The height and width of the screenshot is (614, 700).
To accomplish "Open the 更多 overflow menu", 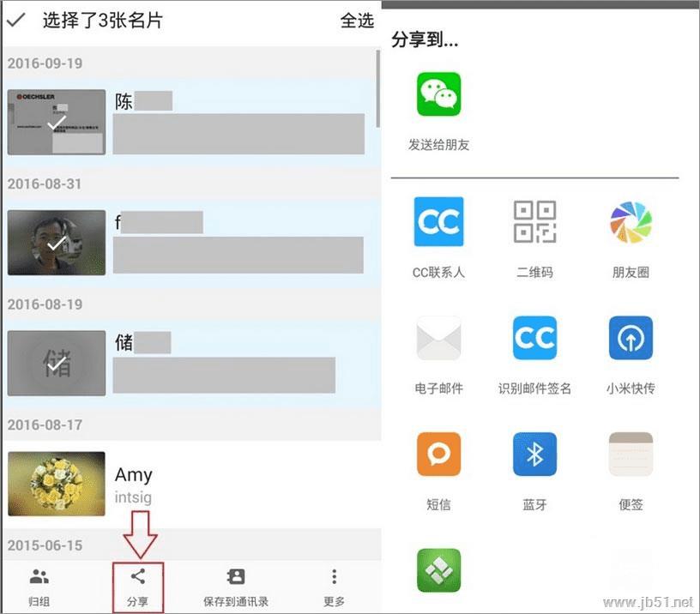I will coord(334,587).
